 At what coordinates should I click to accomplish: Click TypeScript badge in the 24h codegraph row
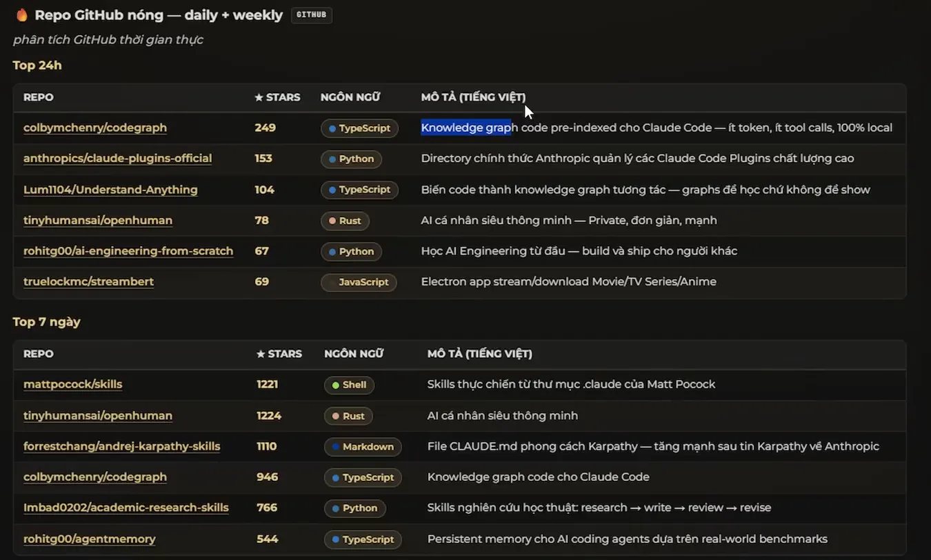[x=359, y=128]
